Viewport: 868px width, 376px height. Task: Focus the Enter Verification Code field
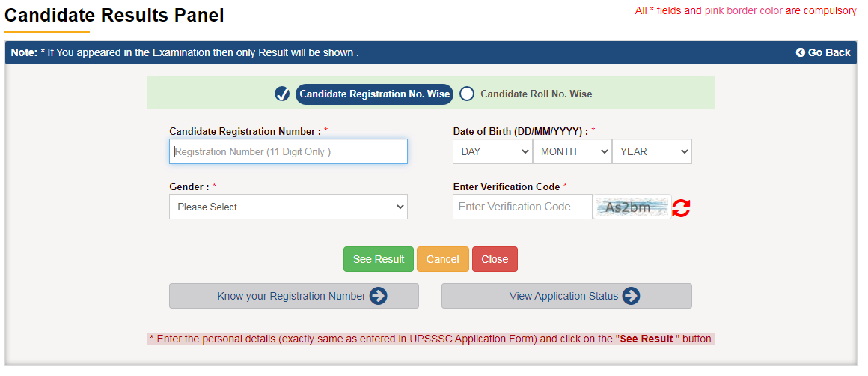pos(522,207)
